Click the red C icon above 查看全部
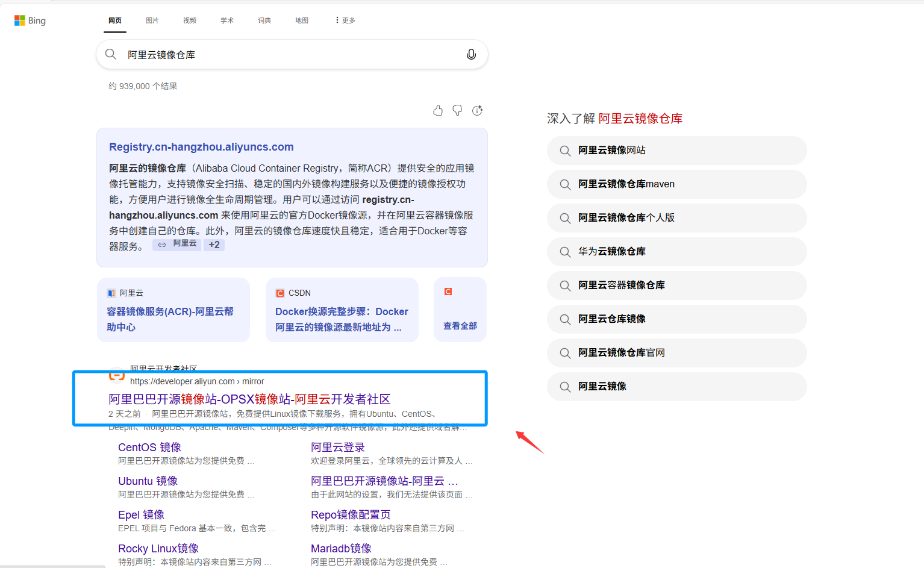The image size is (924, 568). (x=448, y=292)
